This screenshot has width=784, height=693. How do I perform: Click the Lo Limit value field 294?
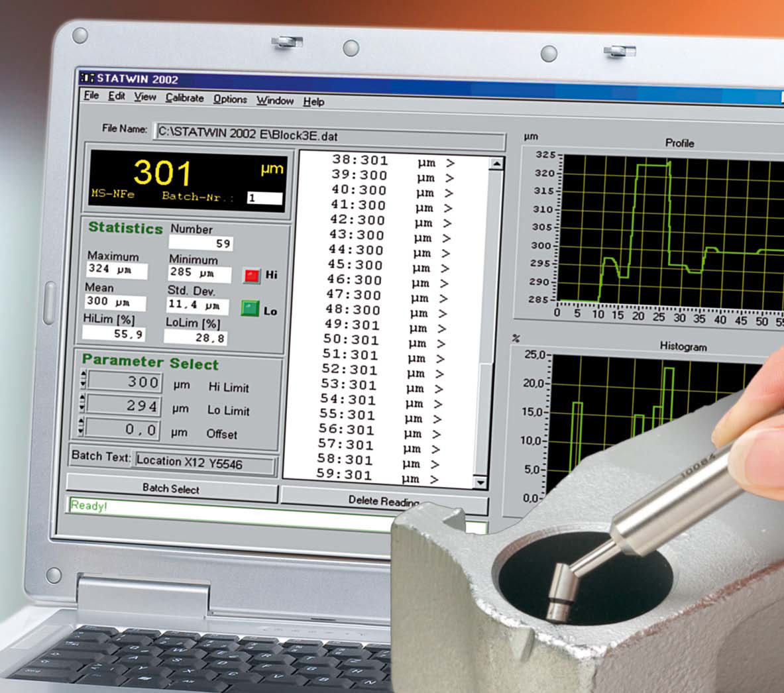point(123,405)
